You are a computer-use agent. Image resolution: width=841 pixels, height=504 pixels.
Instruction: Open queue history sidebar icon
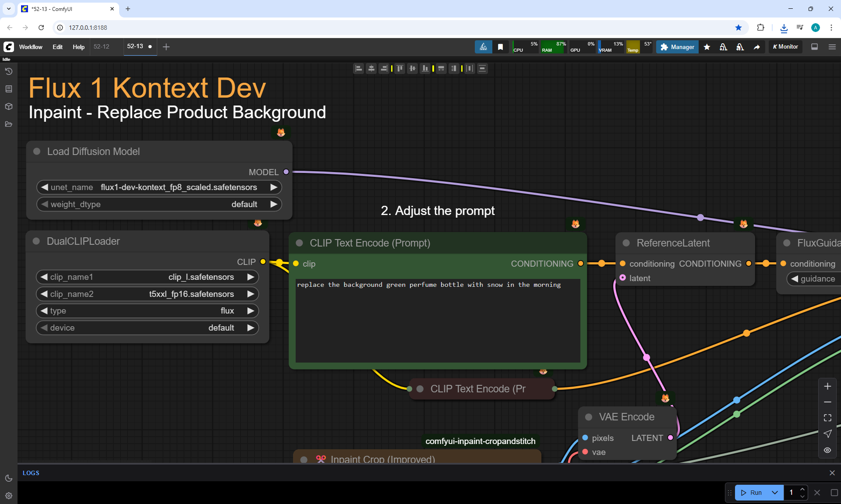[x=9, y=71]
